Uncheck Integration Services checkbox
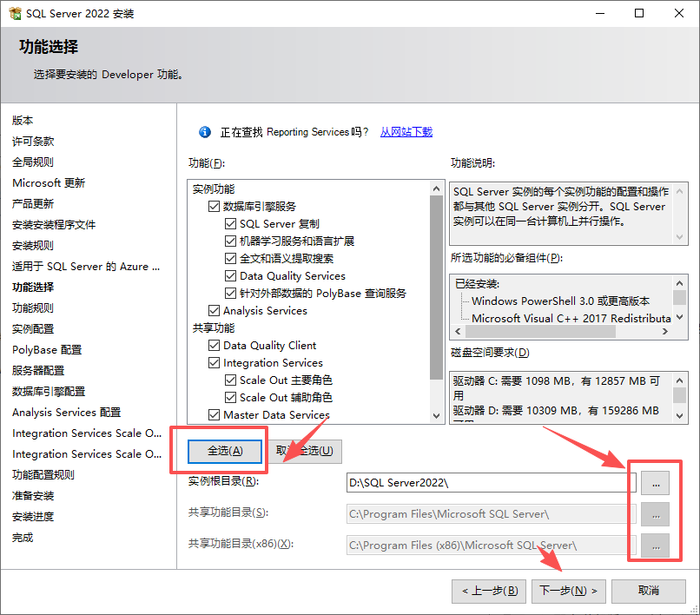Viewport: 700px width, 615px height. click(x=214, y=362)
